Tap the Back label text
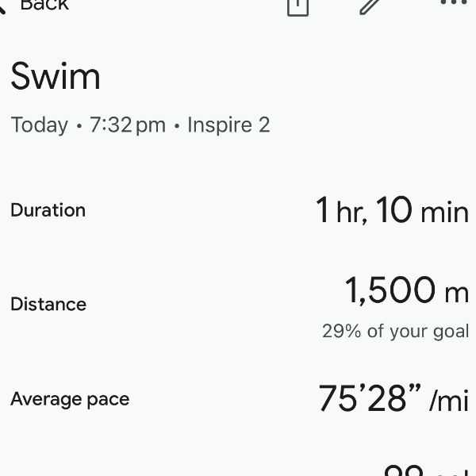Screen dimensions: 476x476 click(44, 5)
